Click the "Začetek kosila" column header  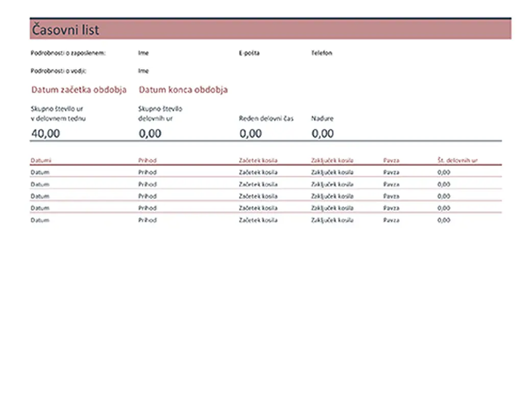coord(258,160)
